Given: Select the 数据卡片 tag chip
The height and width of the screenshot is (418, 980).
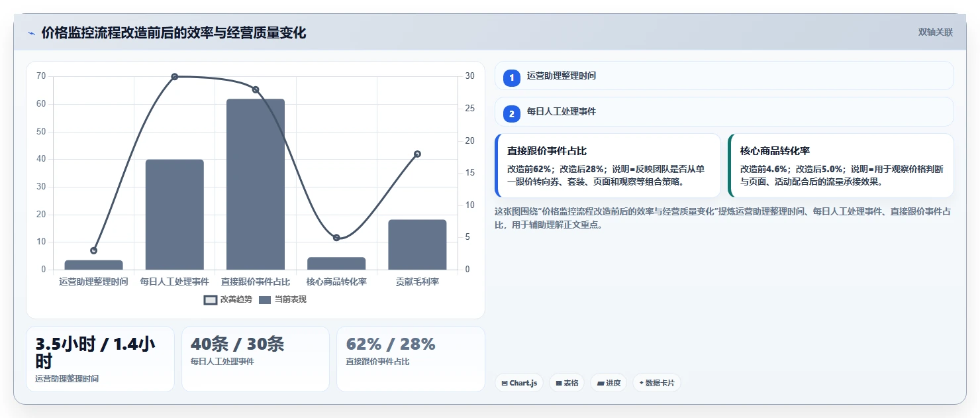Looking at the screenshot, I should click(656, 383).
